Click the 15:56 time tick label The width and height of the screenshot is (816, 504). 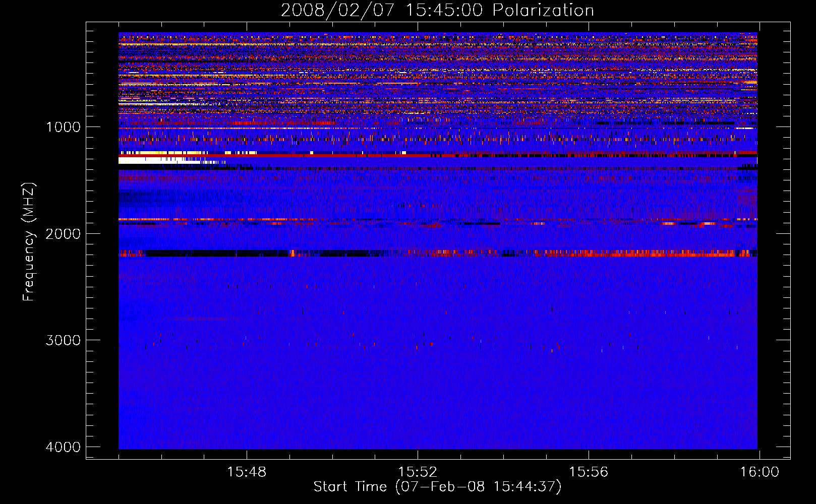(589, 472)
